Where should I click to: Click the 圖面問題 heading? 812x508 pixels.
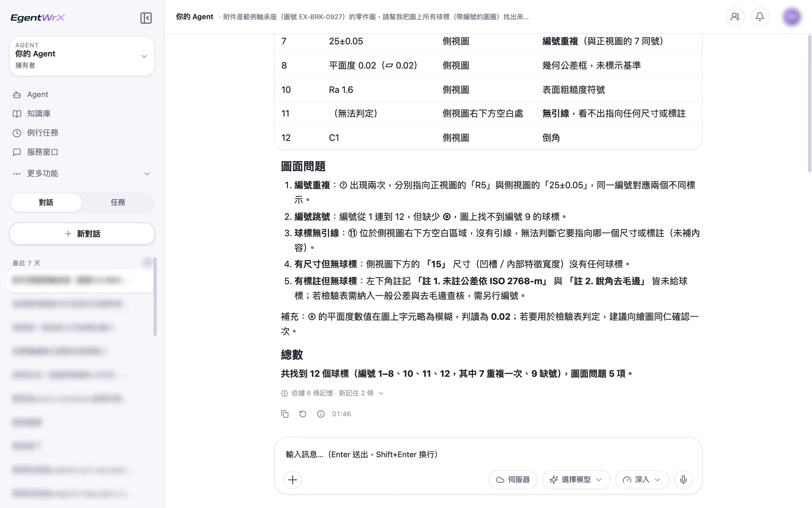click(303, 166)
